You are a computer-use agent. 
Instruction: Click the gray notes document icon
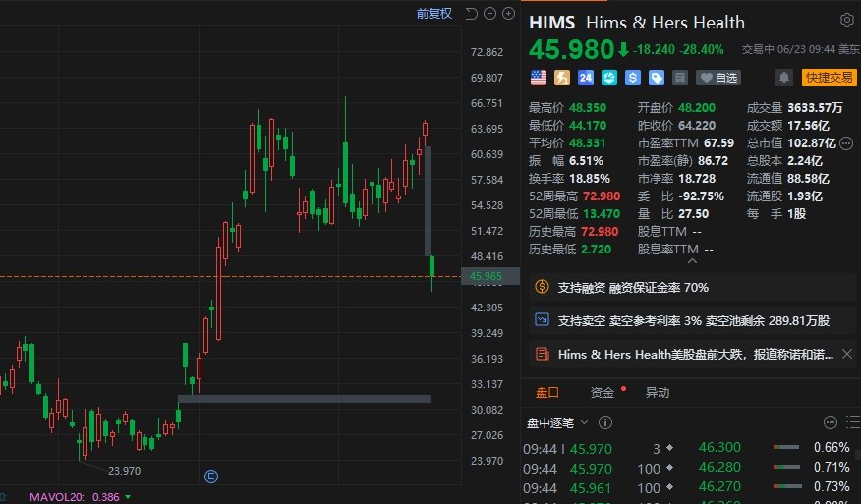click(x=680, y=78)
